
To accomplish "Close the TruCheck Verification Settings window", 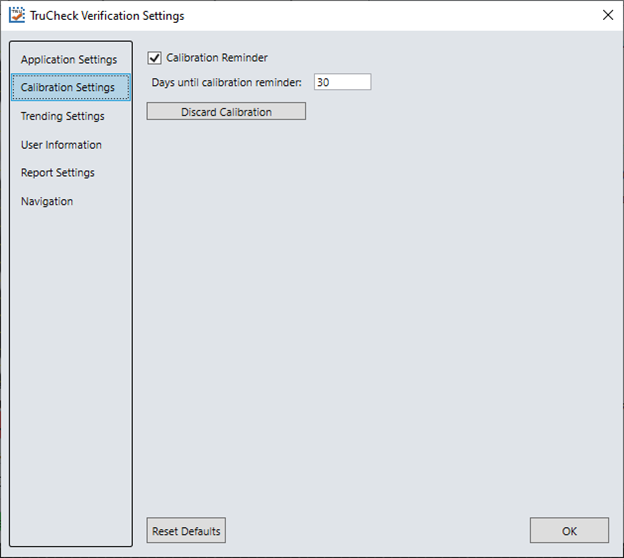I will [x=607, y=15].
